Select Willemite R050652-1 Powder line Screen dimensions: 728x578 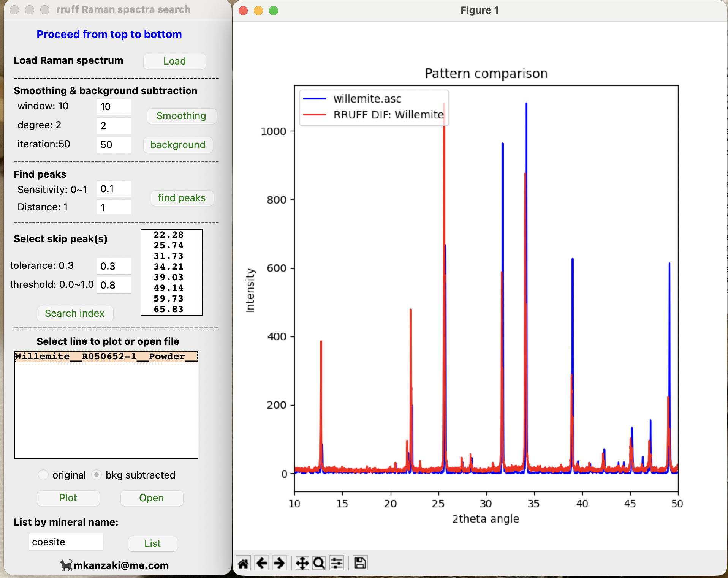[x=106, y=356]
